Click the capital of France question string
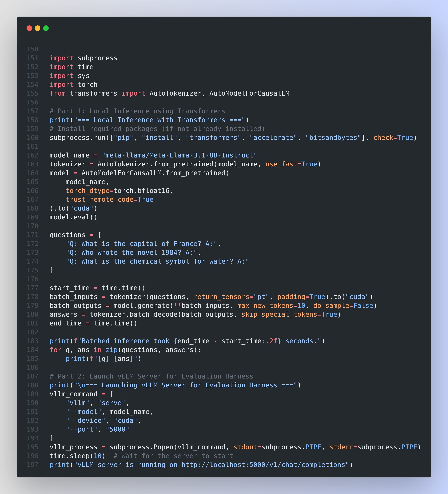This screenshot has height=494, width=448. click(x=141, y=244)
